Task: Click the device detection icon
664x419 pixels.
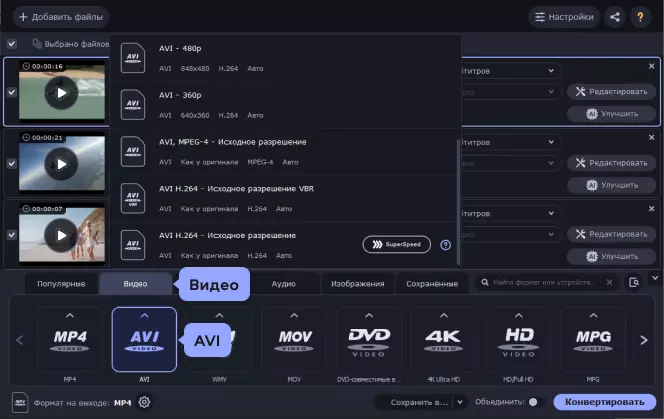Action: [634, 282]
